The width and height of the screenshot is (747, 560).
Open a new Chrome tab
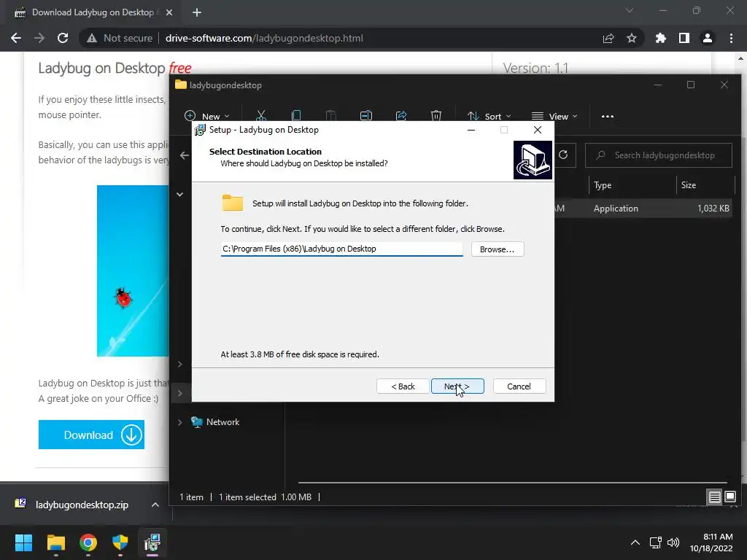197,12
